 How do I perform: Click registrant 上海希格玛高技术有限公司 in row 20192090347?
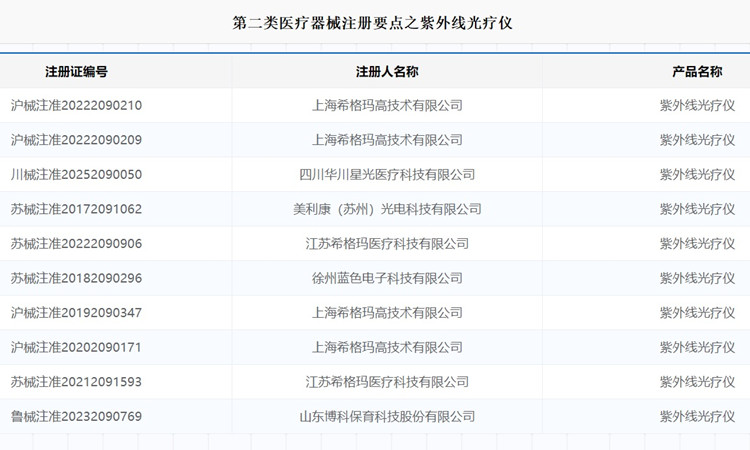pyautogui.click(x=387, y=313)
